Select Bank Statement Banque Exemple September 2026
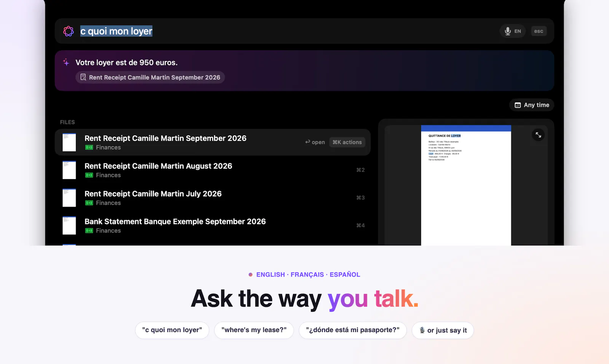The image size is (609, 364). click(x=212, y=226)
